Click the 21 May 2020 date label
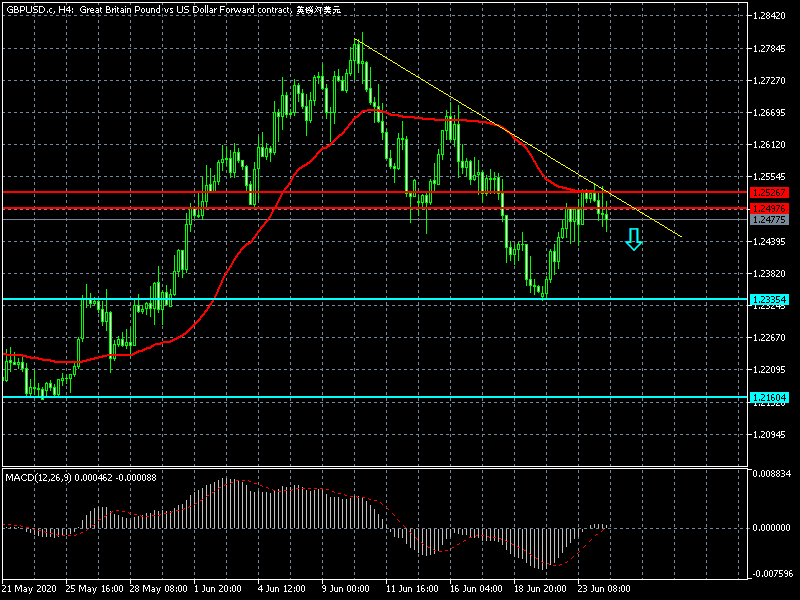Viewport: 800px width, 600px height. tap(30, 588)
